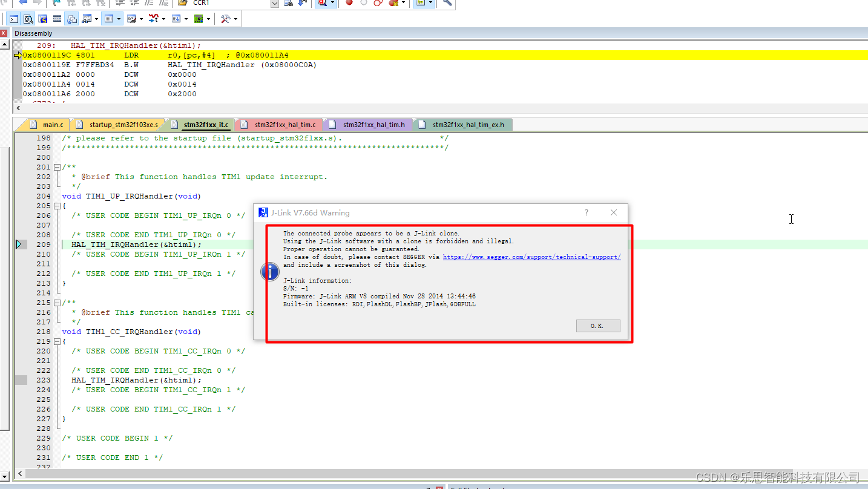Toggle breakpoint in gutter at line 209

(21, 244)
